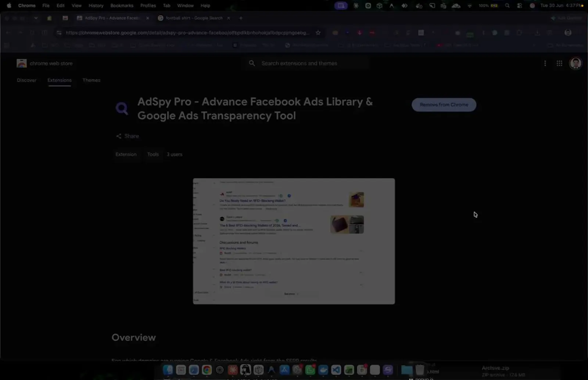Viewport: 588px width, 380px height.
Task: Open App Store from the Dock
Action: 284,370
